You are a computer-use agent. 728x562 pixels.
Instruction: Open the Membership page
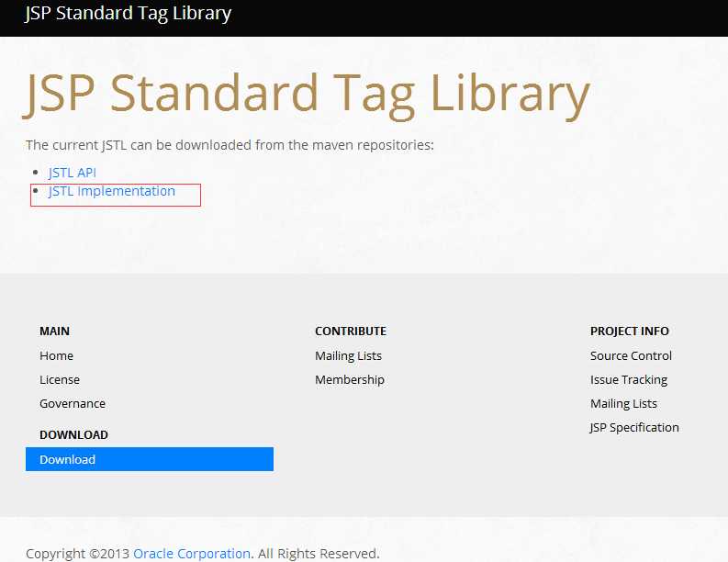point(350,380)
